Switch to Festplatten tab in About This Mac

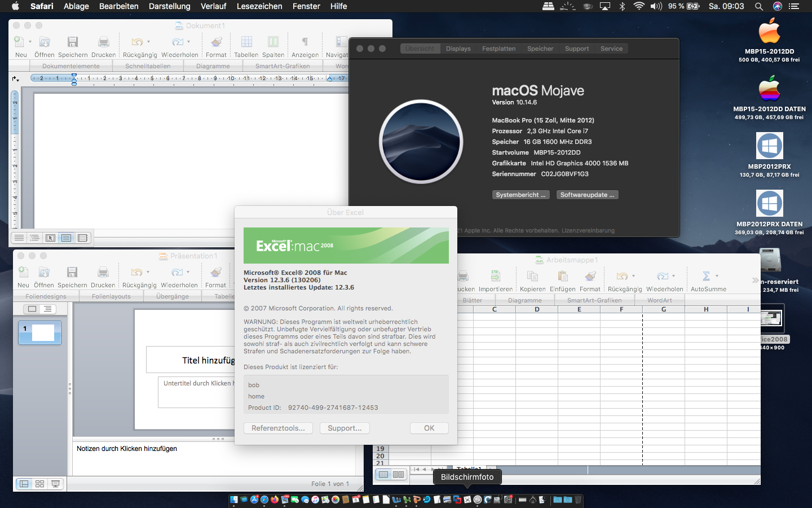498,49
